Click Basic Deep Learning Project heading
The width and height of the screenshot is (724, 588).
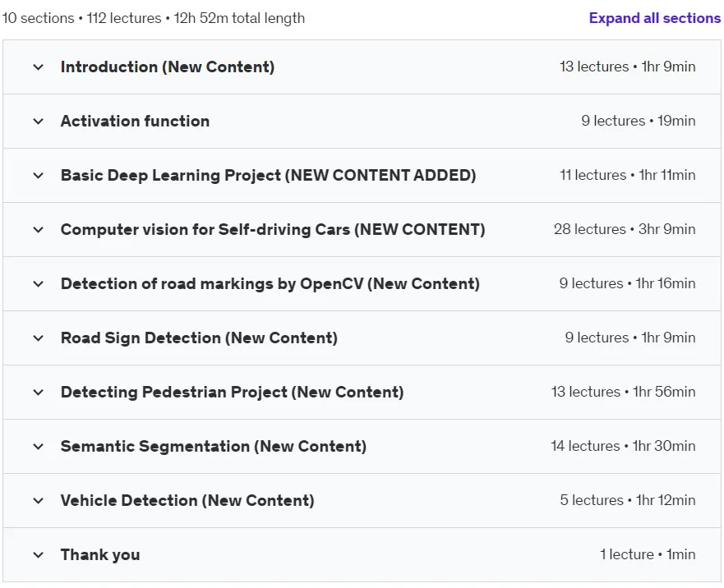[x=268, y=176]
